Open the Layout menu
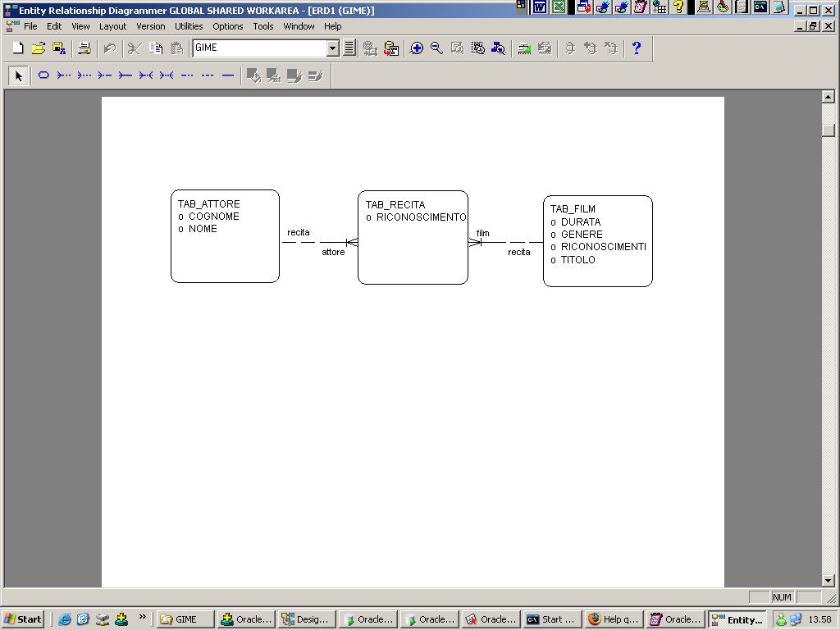This screenshot has height=630, width=840. coord(113,26)
